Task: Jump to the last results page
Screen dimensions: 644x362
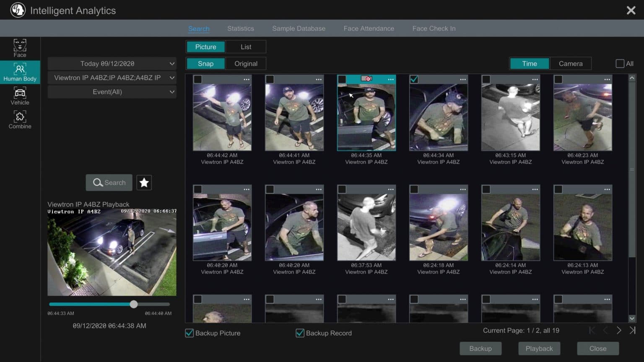Action: click(632, 331)
